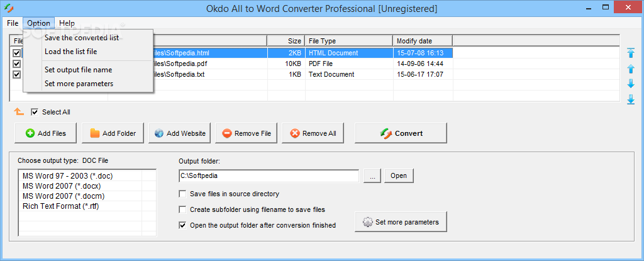This screenshot has height=261, width=644.
Task: Click the Okdo app icon in the title bar
Action: click(8, 8)
